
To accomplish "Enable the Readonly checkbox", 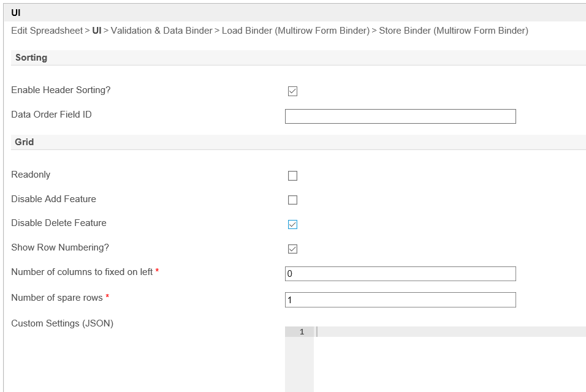I will [x=292, y=176].
